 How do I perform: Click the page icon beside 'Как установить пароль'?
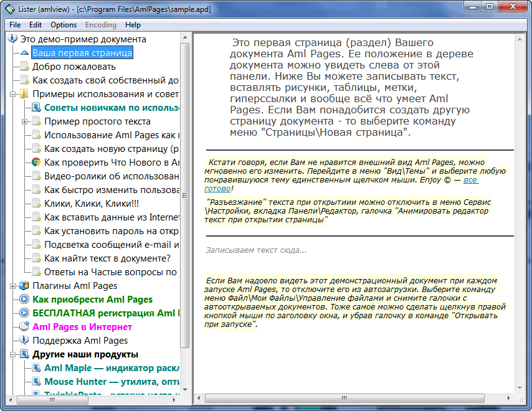[36, 230]
